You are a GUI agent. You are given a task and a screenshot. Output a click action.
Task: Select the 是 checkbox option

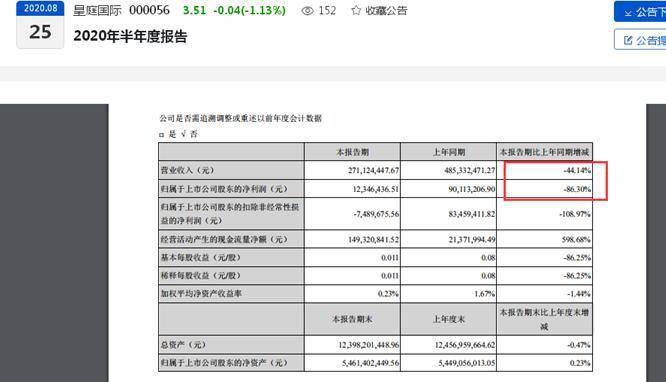pos(161,135)
